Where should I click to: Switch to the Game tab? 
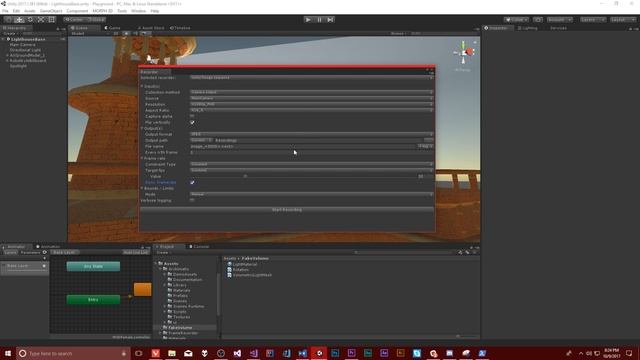[x=113, y=28]
